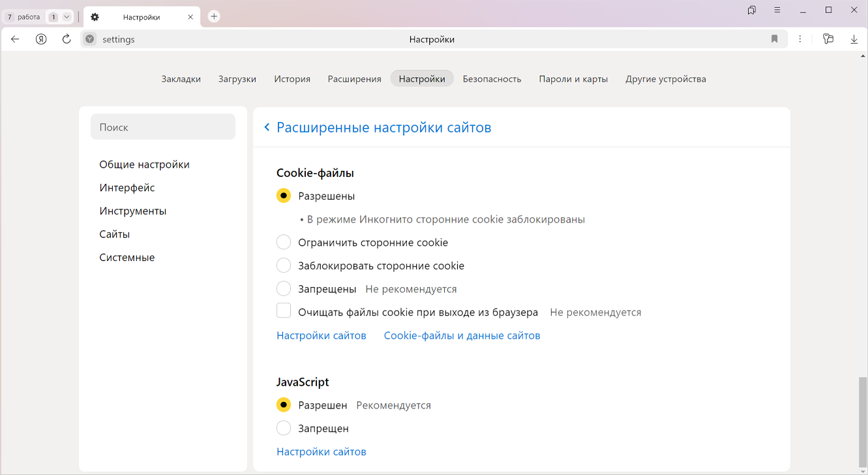Image resolution: width=868 pixels, height=475 pixels.
Task: Open the Безопасность tab
Action: [492, 79]
